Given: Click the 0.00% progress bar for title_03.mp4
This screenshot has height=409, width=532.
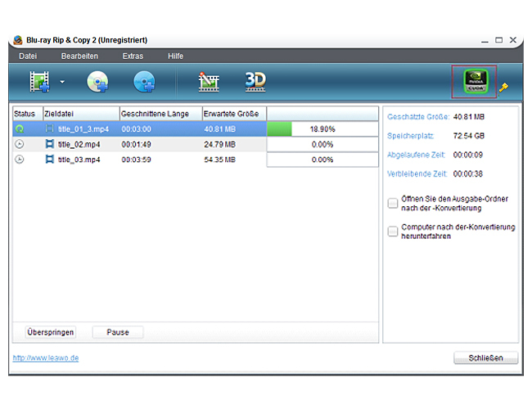Looking at the screenshot, I should coord(322,160).
